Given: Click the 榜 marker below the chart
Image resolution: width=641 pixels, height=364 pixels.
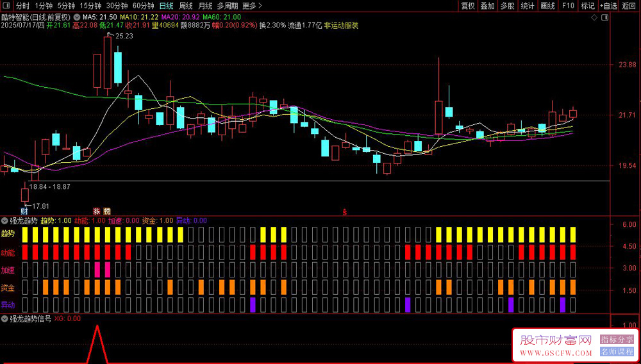Looking at the screenshot, I should [107, 211].
